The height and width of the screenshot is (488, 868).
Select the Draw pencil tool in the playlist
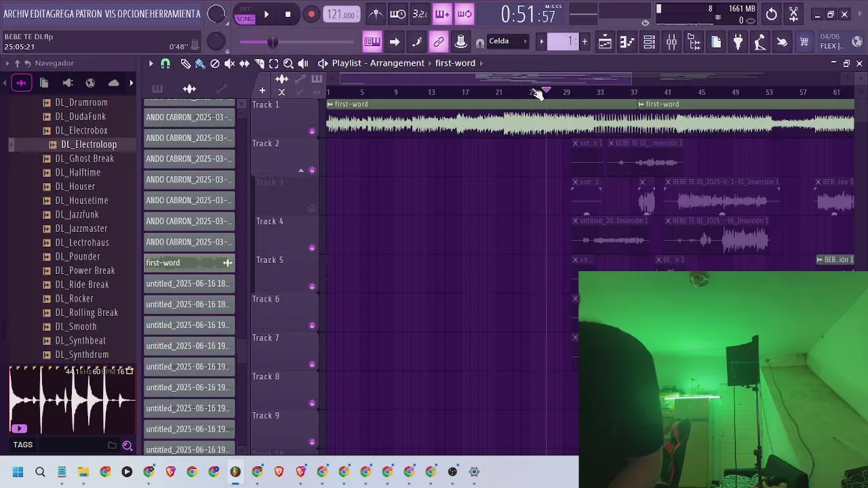[185, 63]
